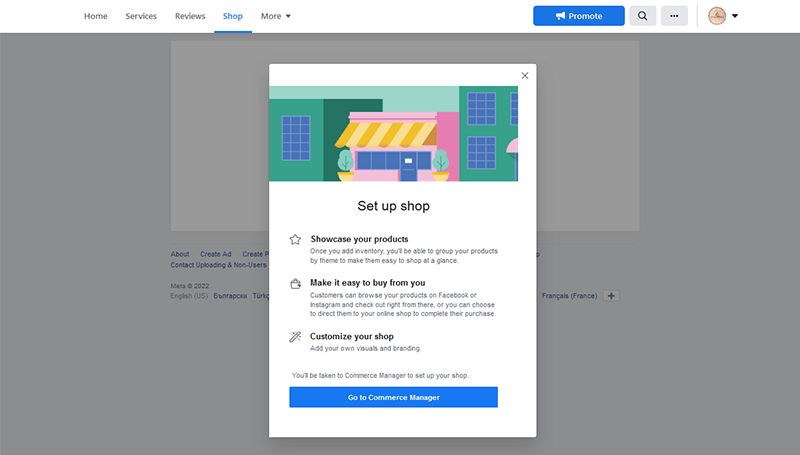
Task: Click Customize your shop heading
Action: (352, 336)
